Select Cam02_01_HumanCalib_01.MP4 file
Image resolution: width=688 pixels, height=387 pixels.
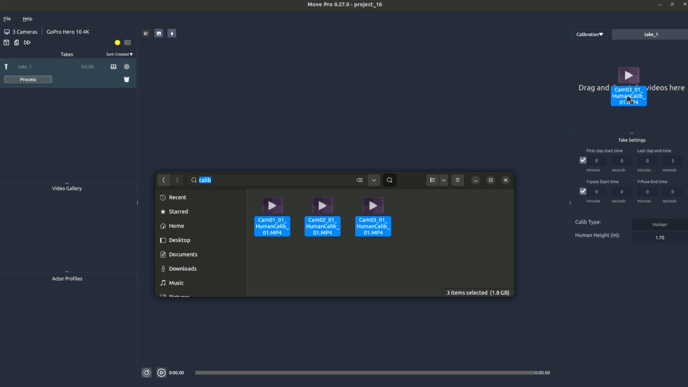[x=322, y=217]
